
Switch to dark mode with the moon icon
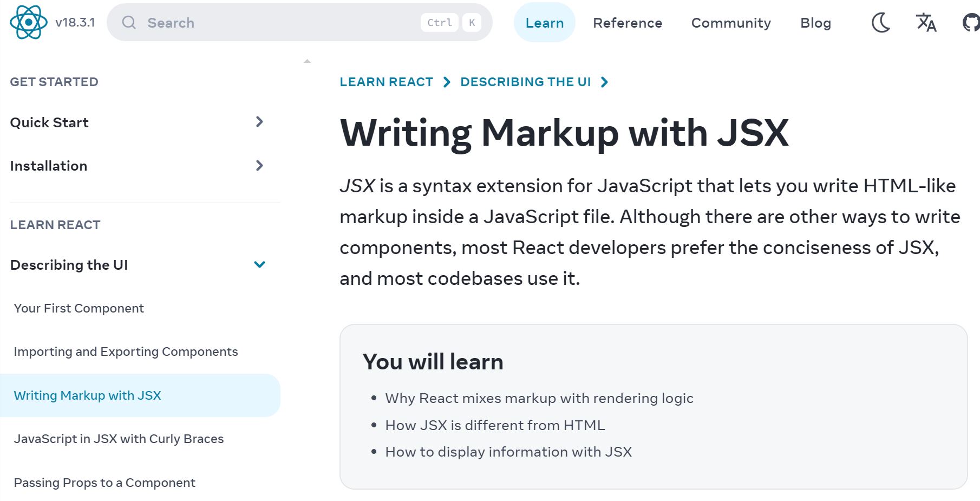tap(881, 22)
